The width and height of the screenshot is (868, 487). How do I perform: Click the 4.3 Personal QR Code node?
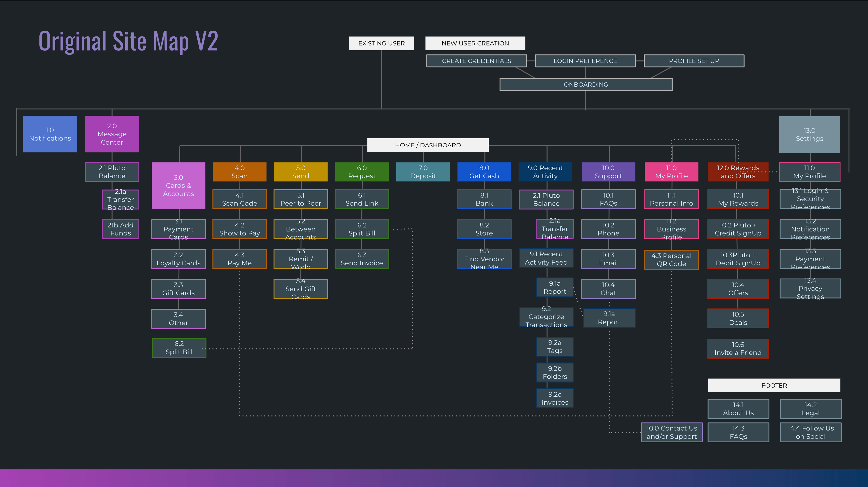671,260
